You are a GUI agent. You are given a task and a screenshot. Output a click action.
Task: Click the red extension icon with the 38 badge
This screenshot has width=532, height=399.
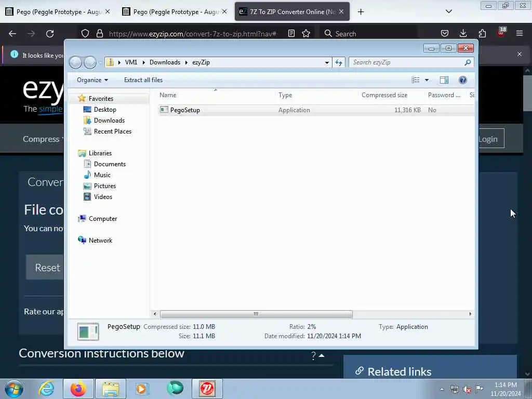pyautogui.click(x=501, y=33)
